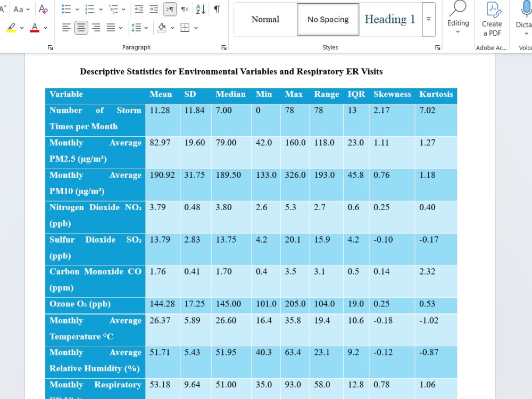The width and height of the screenshot is (532, 399).
Task: Apply bullet list formatting
Action: [x=66, y=9]
